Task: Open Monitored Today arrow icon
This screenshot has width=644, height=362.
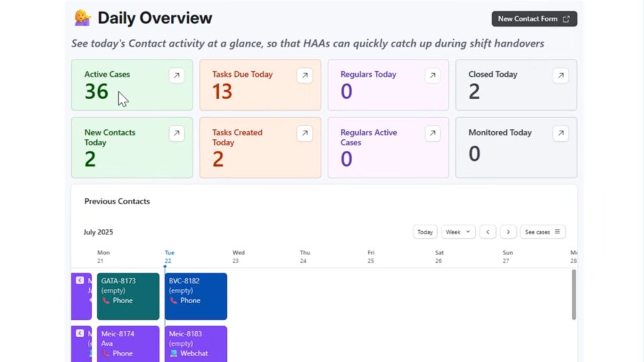Action: 560,133
